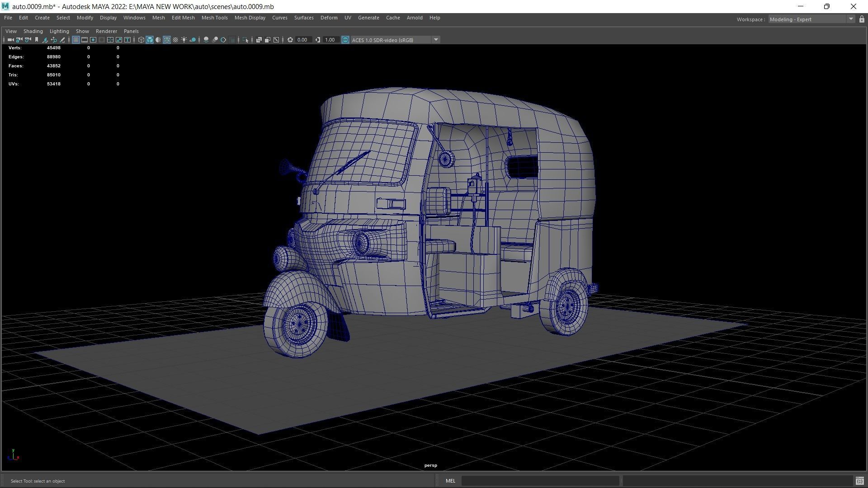The image size is (868, 488).
Task: Click the Use All Lights bulb icon
Action: [x=184, y=40]
